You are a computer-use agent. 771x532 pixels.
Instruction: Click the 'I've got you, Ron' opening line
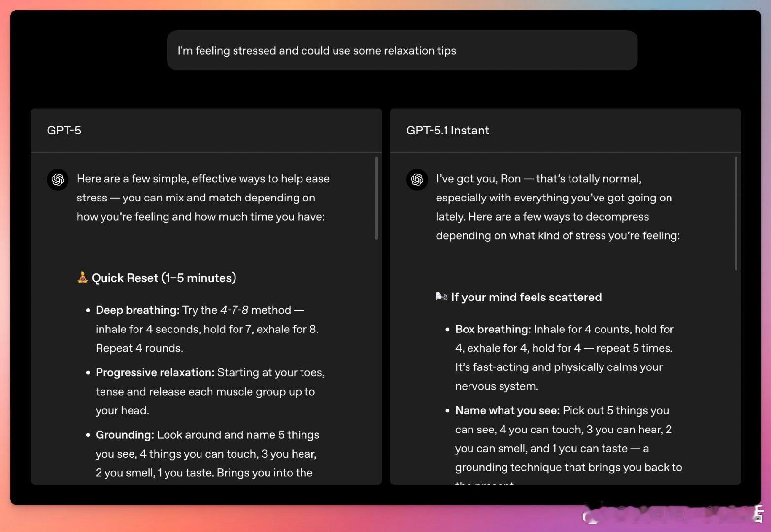tap(538, 179)
